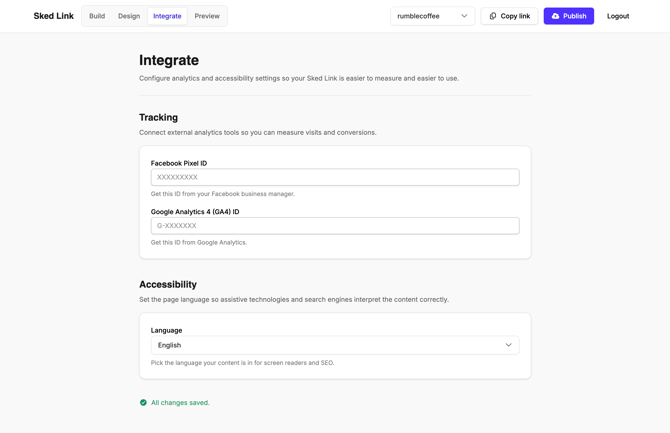670x433 pixels.
Task: Click the green saved checkmark icon
Action: 143,402
